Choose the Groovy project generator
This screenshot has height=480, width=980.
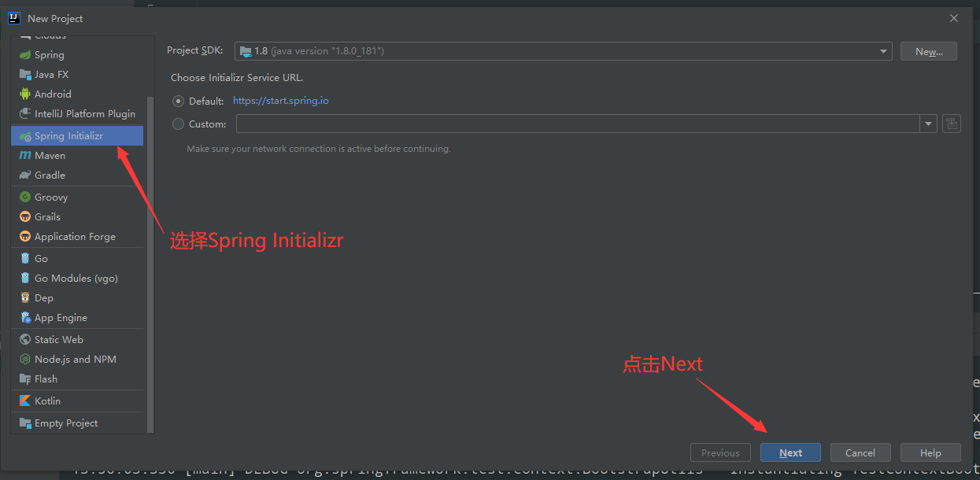point(50,197)
